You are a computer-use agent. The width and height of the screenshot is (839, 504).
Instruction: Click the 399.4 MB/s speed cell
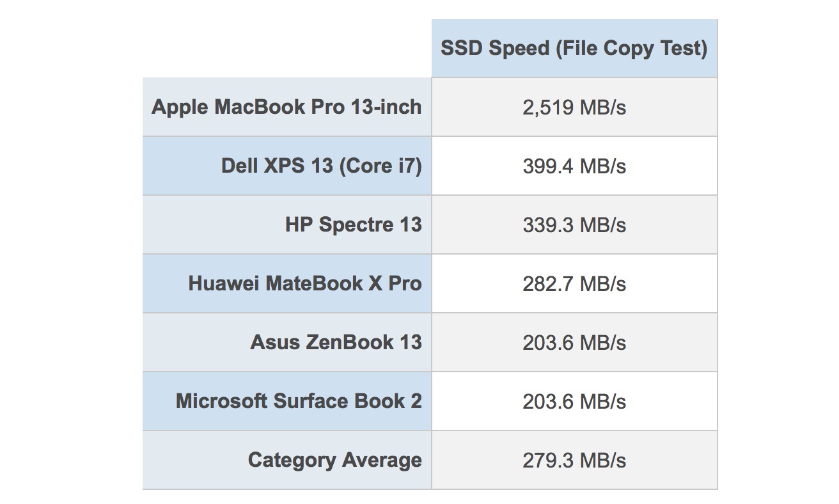574,166
